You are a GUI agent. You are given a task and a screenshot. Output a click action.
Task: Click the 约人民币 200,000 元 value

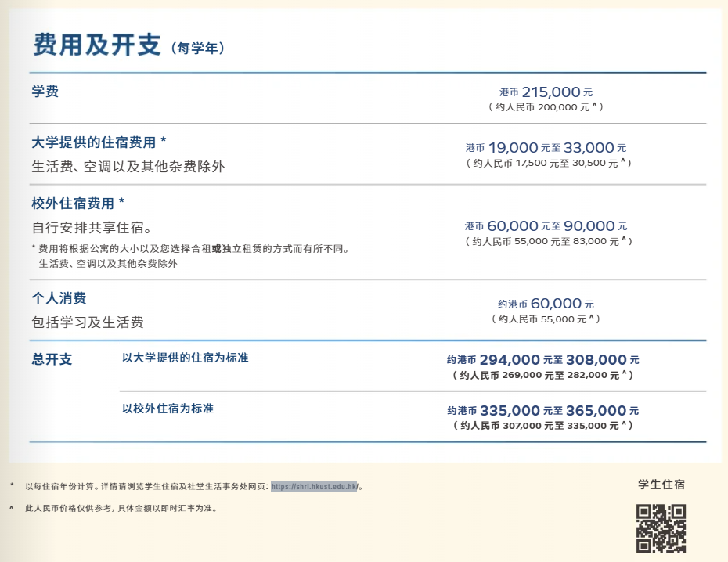[x=546, y=107]
